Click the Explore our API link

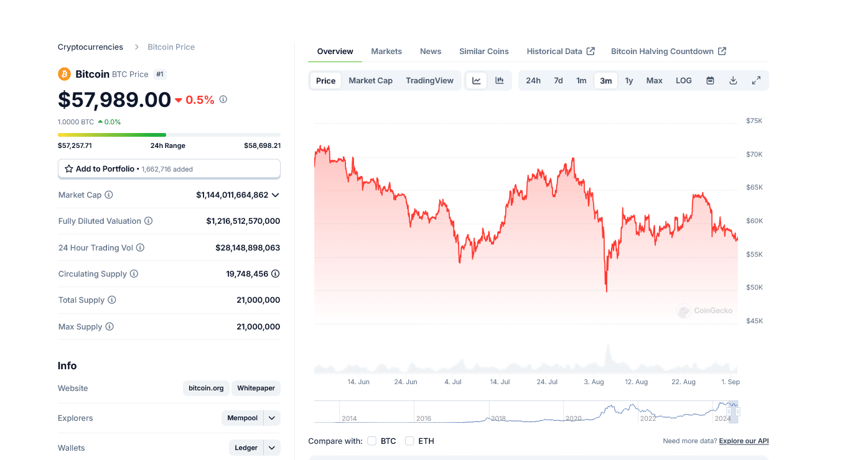pos(744,441)
